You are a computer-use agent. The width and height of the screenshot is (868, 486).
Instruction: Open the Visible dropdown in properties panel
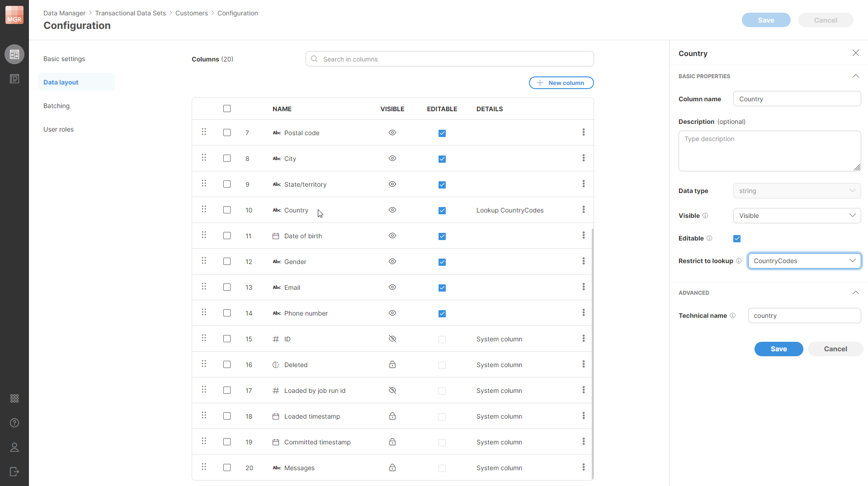click(797, 216)
